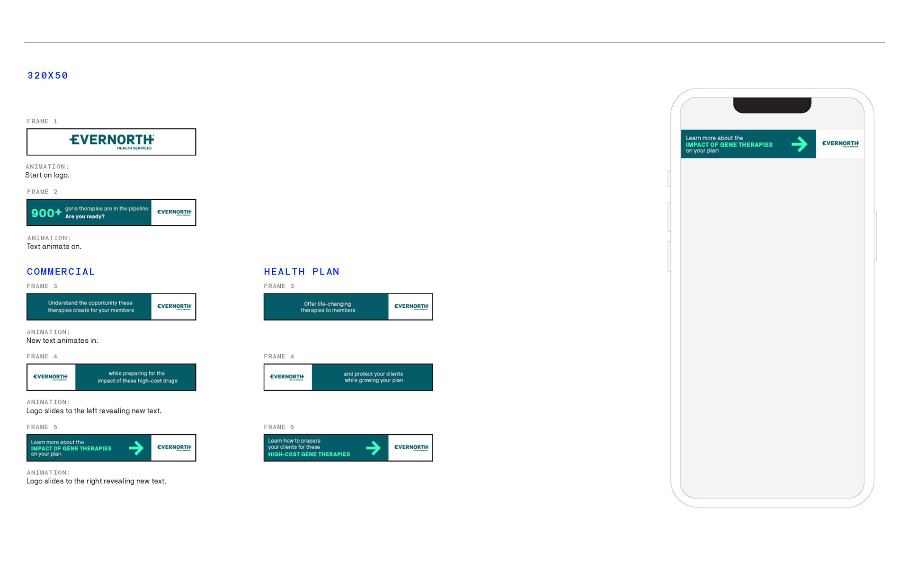The image size is (909, 588).
Task: Click the 'HEALTH PLAN' section heading
Action: pyautogui.click(x=302, y=272)
